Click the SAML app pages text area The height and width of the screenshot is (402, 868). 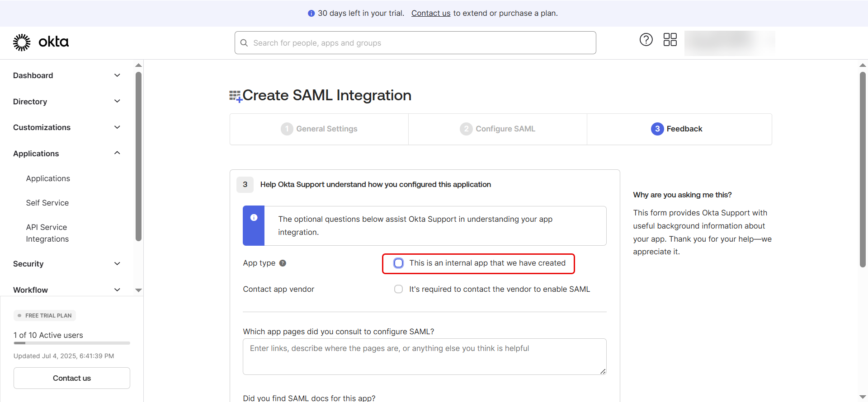point(424,357)
